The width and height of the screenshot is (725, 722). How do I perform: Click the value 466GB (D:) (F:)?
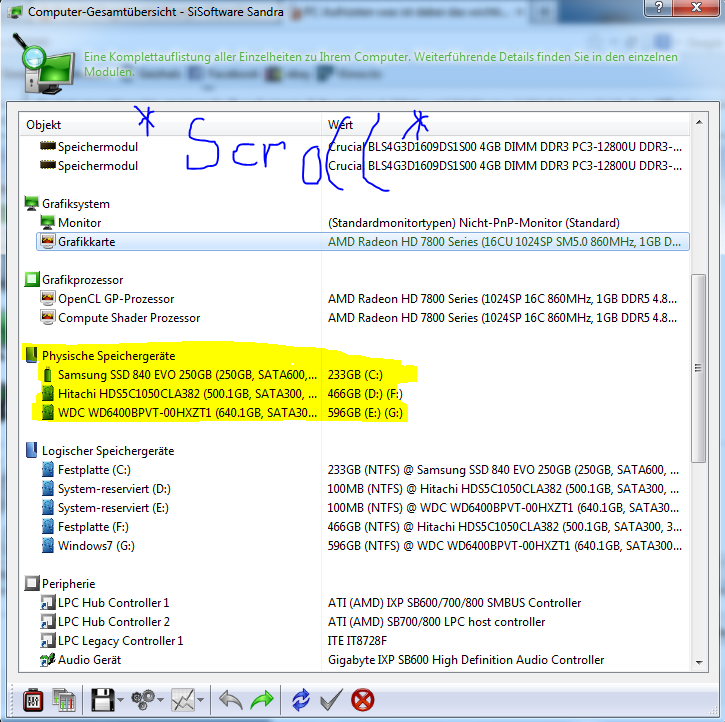[x=365, y=394]
